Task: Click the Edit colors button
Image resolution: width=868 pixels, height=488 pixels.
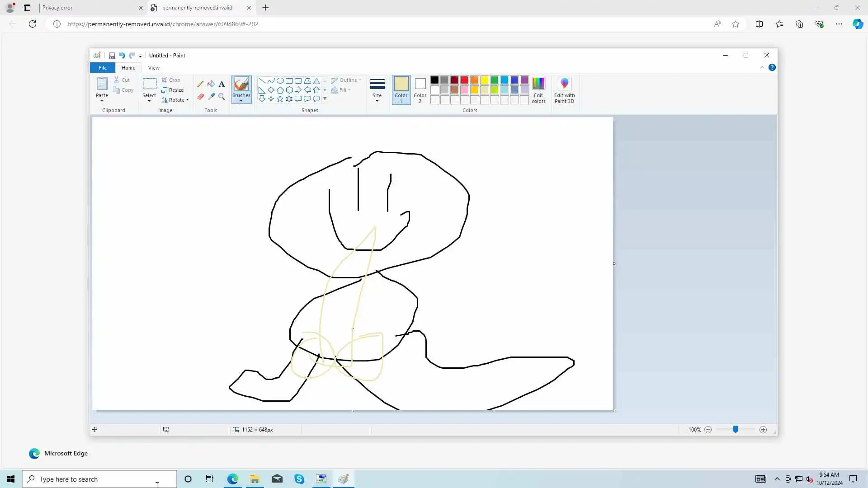Action: pos(538,90)
